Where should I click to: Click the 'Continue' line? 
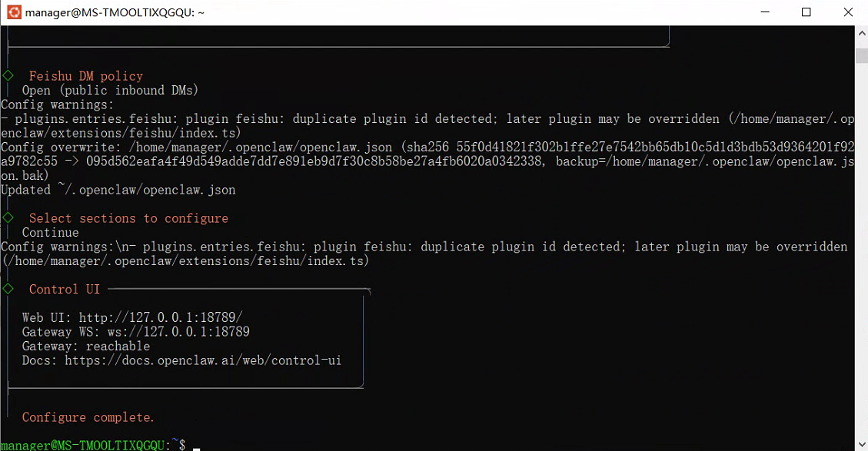(51, 233)
